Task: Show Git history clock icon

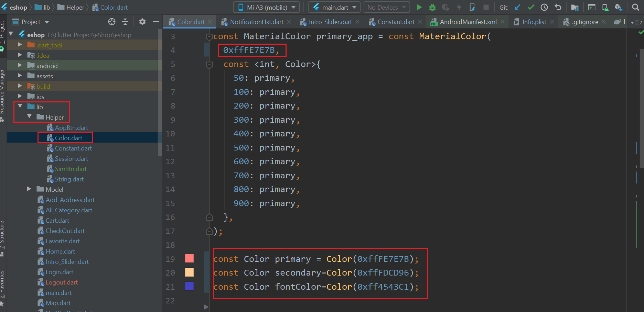Action: pyautogui.click(x=544, y=7)
